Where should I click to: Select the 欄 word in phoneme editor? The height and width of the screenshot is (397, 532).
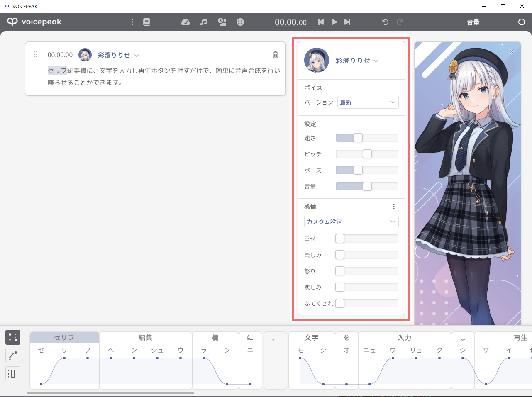(x=215, y=337)
